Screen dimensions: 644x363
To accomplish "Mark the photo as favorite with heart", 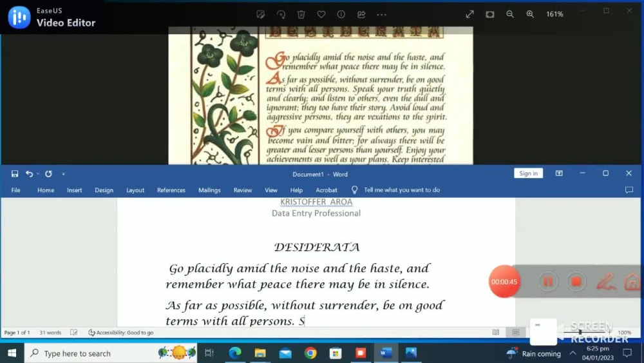I will 321,14.
